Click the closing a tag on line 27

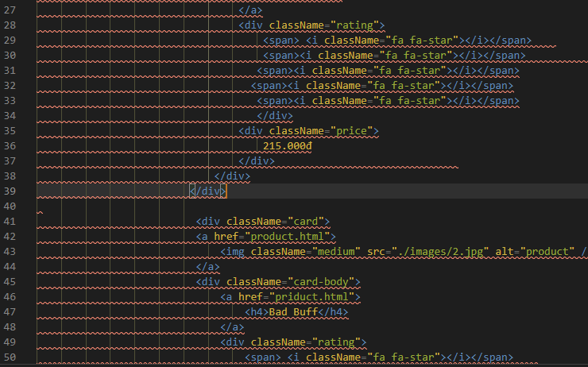point(250,10)
